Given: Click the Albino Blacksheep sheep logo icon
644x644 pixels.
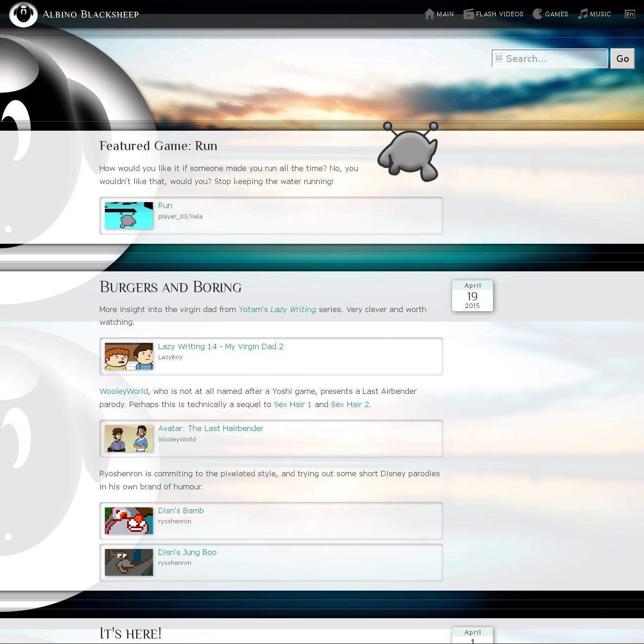Looking at the screenshot, I should [x=23, y=14].
